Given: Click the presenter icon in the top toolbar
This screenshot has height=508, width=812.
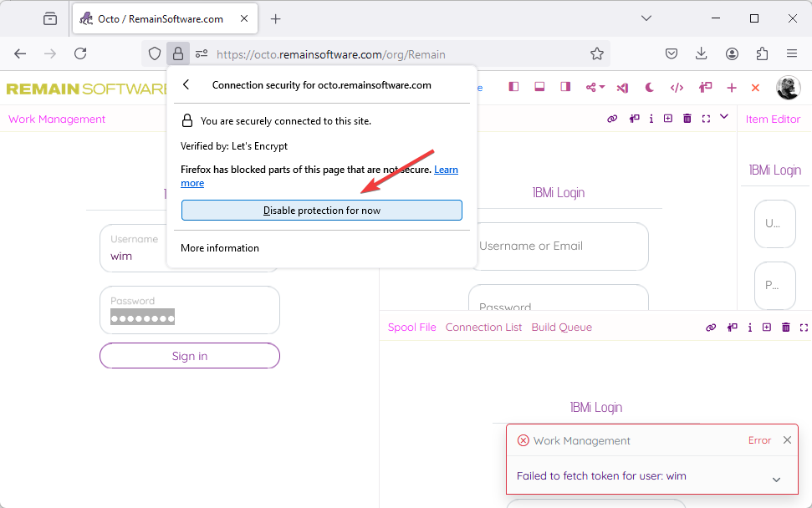Looking at the screenshot, I should 705,88.
